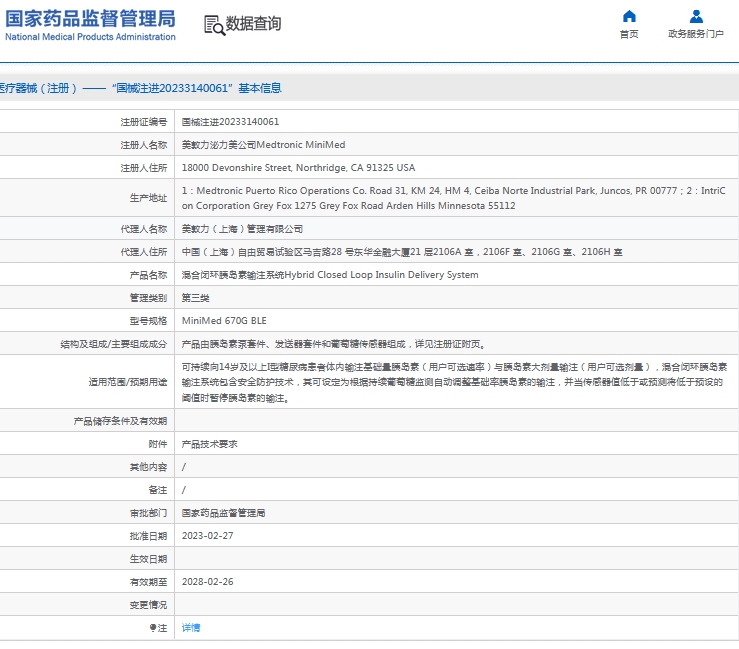Click the home page house icon

(629, 16)
